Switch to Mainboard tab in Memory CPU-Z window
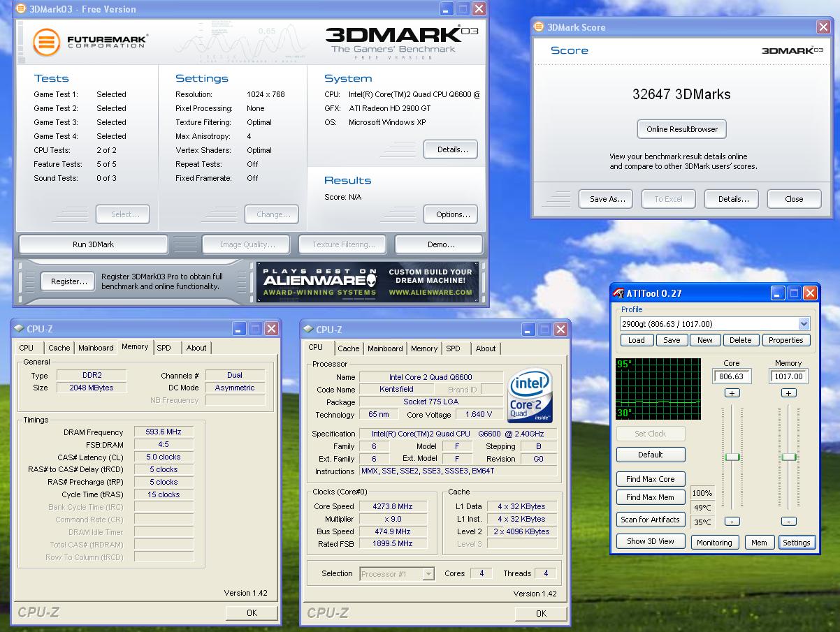The width and height of the screenshot is (840, 632). 96,348
